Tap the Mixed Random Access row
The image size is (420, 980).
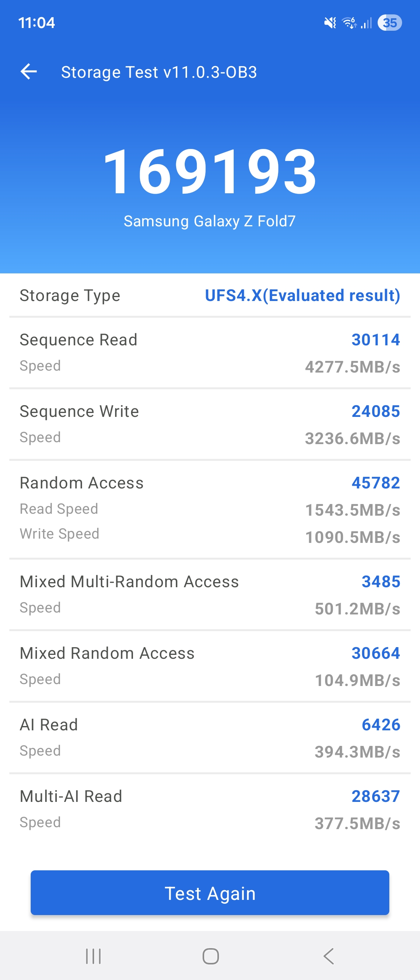pos(210,666)
